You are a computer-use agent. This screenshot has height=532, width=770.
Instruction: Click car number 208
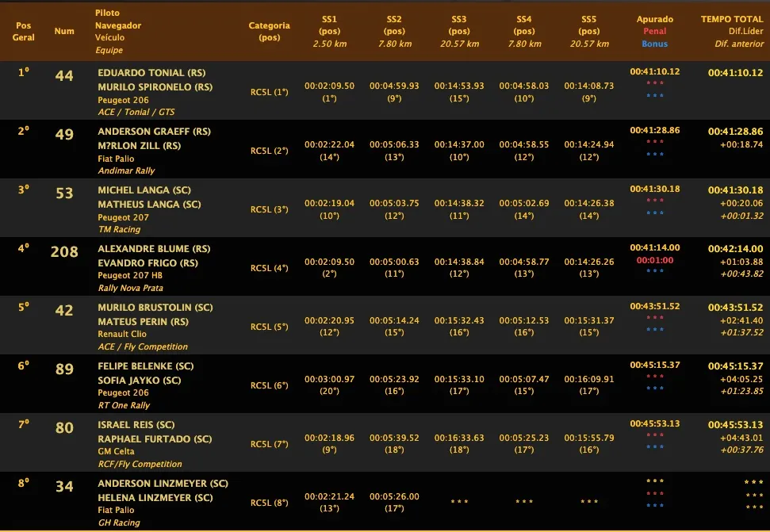(x=64, y=252)
